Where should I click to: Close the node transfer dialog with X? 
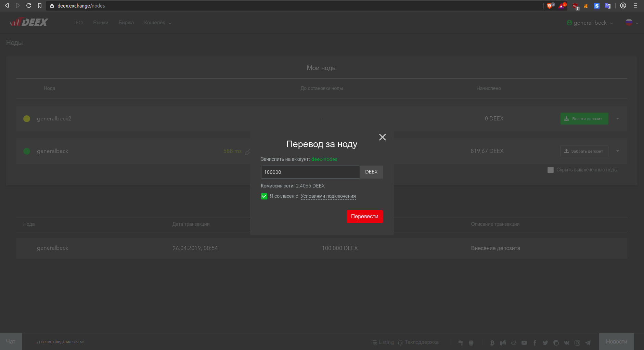pyautogui.click(x=383, y=137)
